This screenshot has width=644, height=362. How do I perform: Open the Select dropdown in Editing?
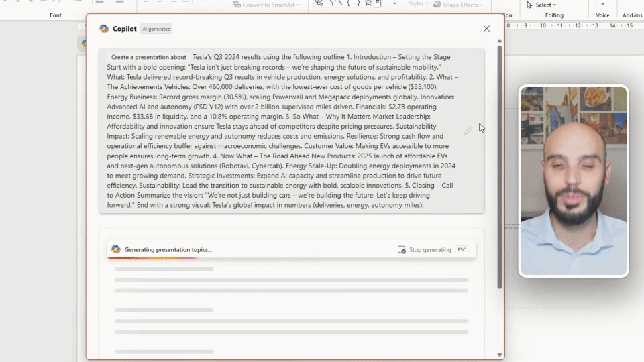point(541,5)
